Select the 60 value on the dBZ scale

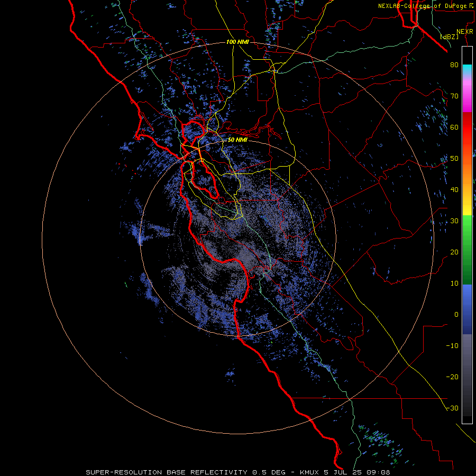point(454,127)
